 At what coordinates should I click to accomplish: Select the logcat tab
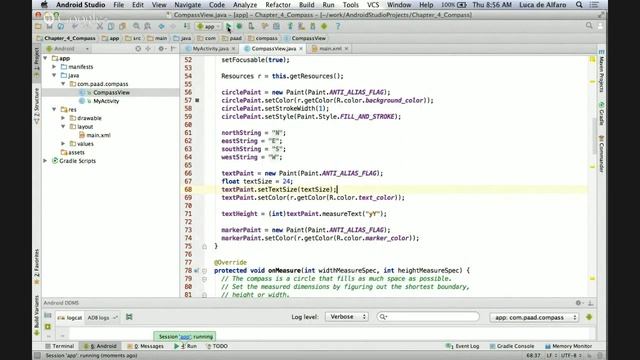coord(70,318)
